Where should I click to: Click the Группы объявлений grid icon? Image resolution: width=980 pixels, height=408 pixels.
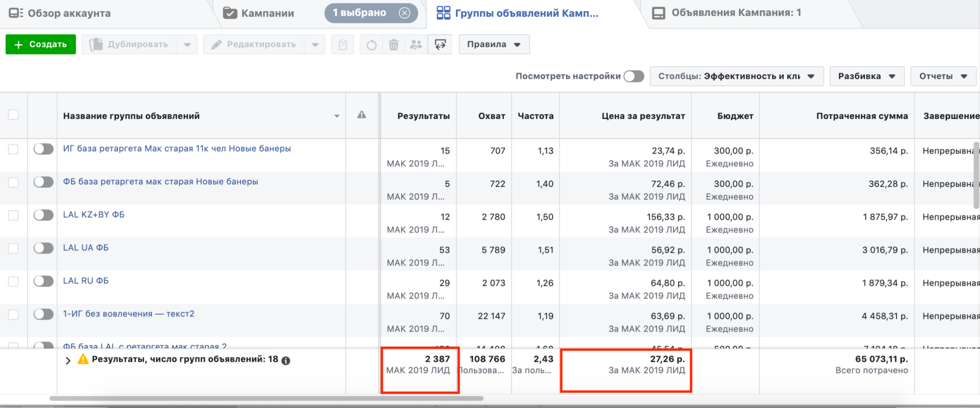pos(443,13)
